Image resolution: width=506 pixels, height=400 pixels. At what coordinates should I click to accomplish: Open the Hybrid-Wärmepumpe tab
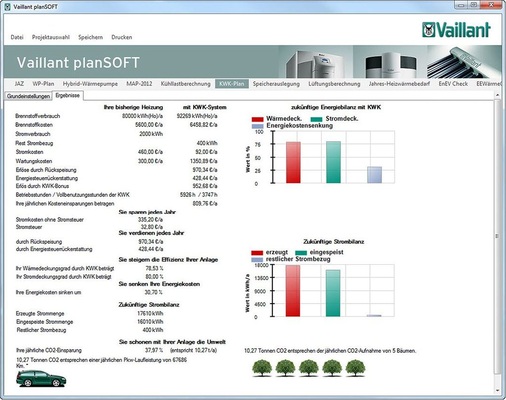point(90,84)
